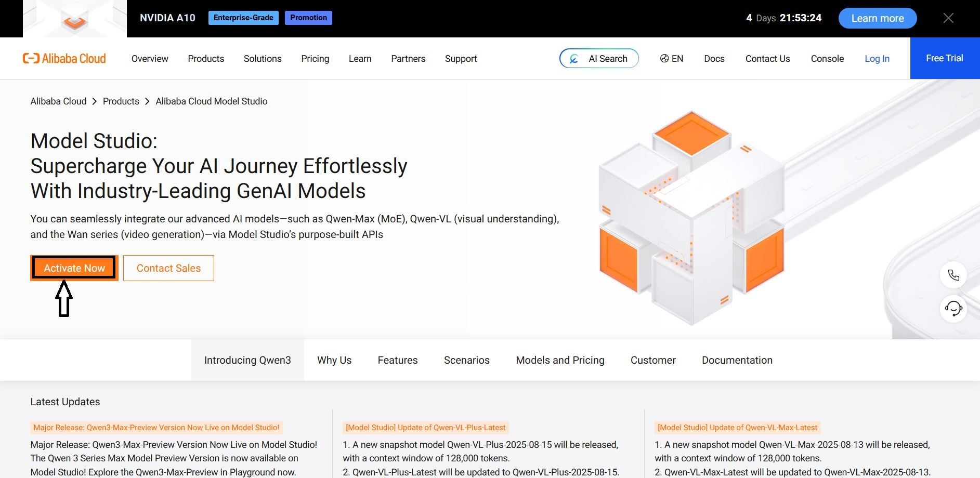Click the globe EN language selector

(672, 59)
